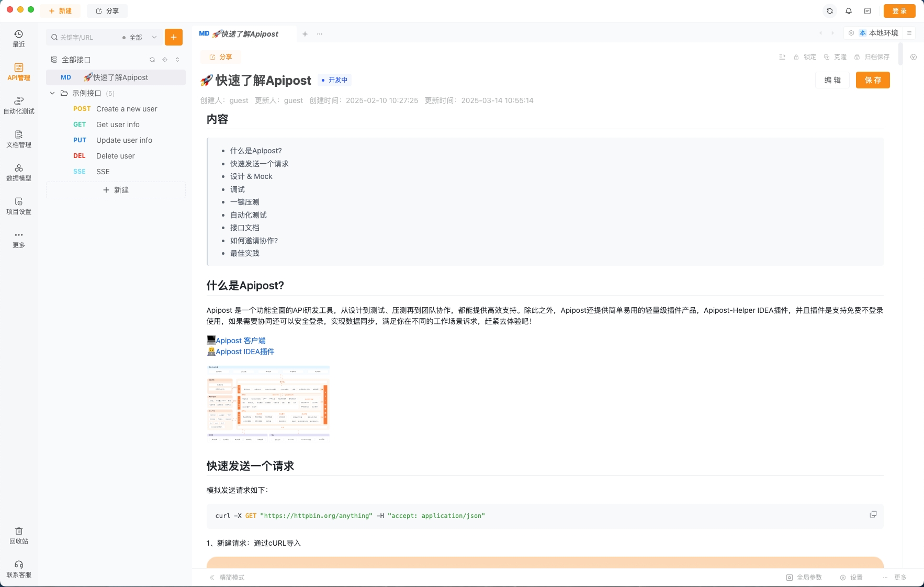The image size is (924, 587).
Task: Open 数据模型 in the left sidebar
Action: tap(19, 173)
